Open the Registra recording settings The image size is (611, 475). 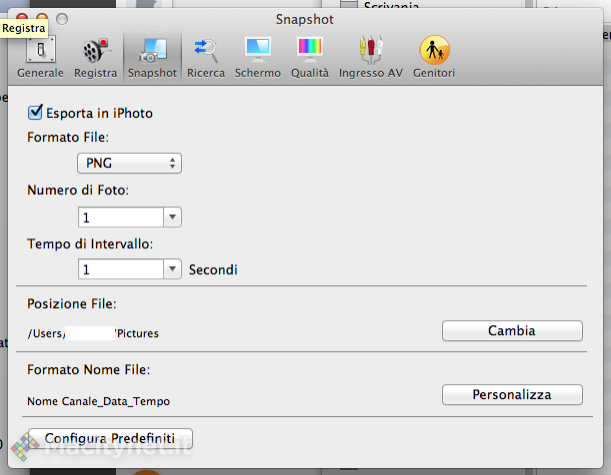pos(95,56)
